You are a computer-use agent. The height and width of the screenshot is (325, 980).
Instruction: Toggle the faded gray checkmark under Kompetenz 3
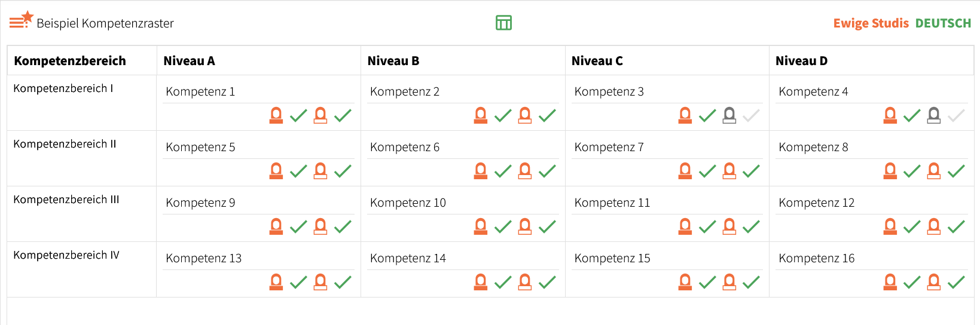tap(751, 115)
